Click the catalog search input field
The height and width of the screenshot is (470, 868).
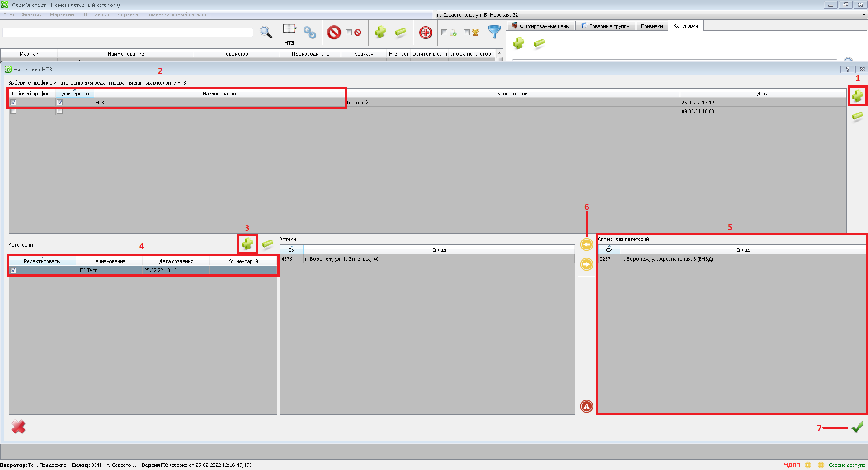[128, 33]
